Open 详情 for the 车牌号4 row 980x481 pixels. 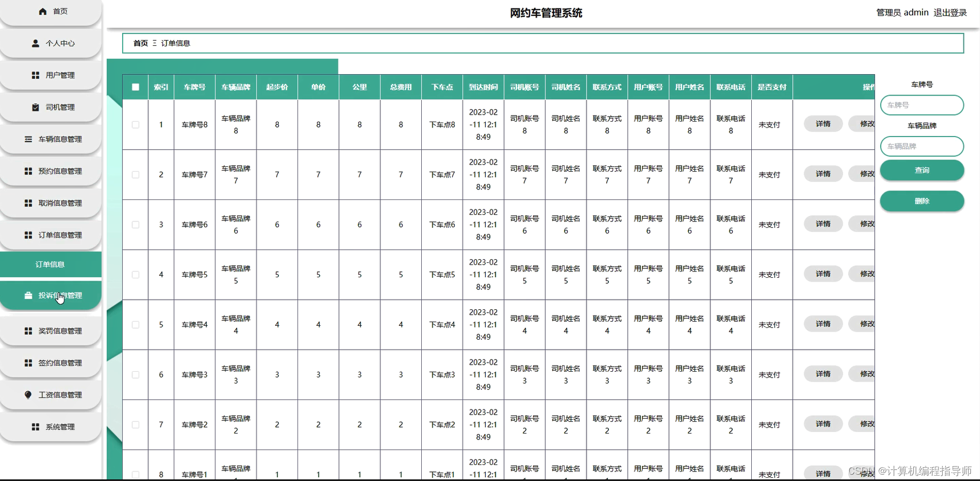click(823, 324)
